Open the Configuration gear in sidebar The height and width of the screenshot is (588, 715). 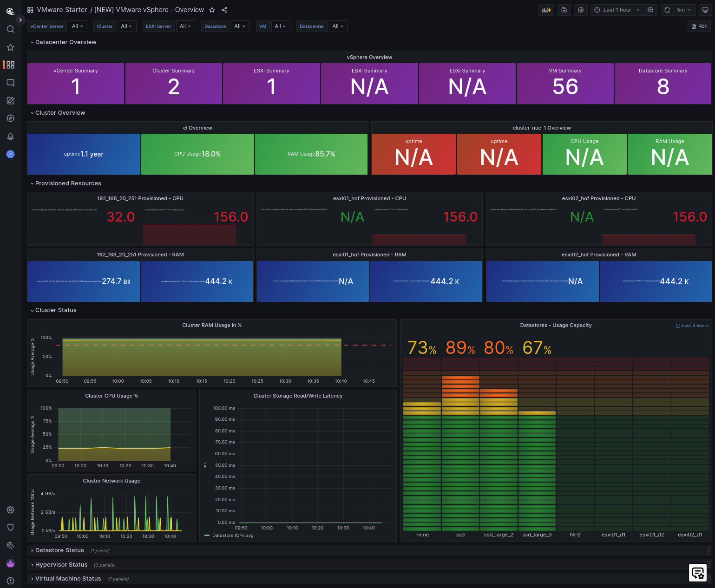click(10, 510)
